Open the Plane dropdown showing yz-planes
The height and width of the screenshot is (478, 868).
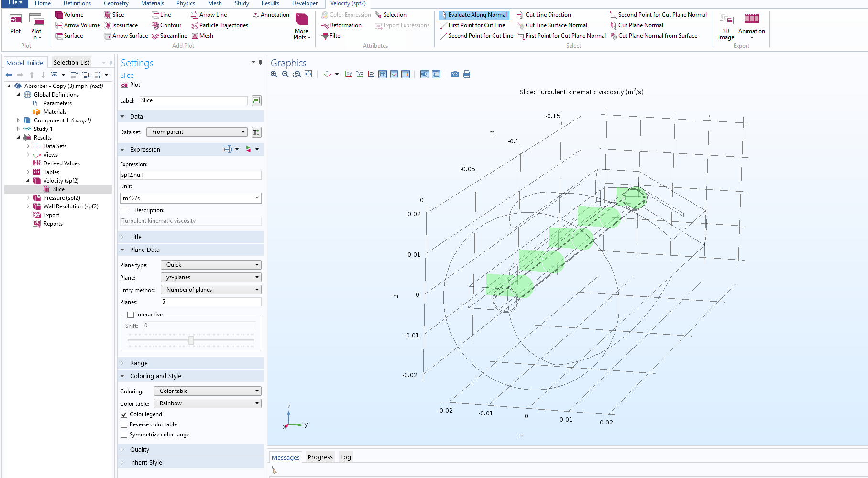(211, 277)
